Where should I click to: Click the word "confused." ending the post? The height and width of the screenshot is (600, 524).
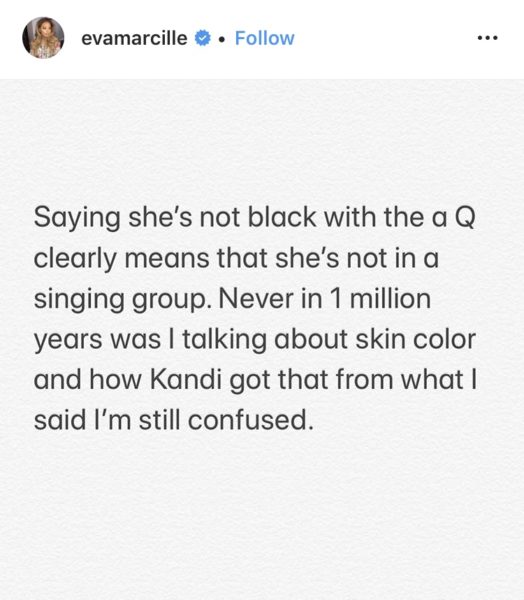(x=250, y=420)
